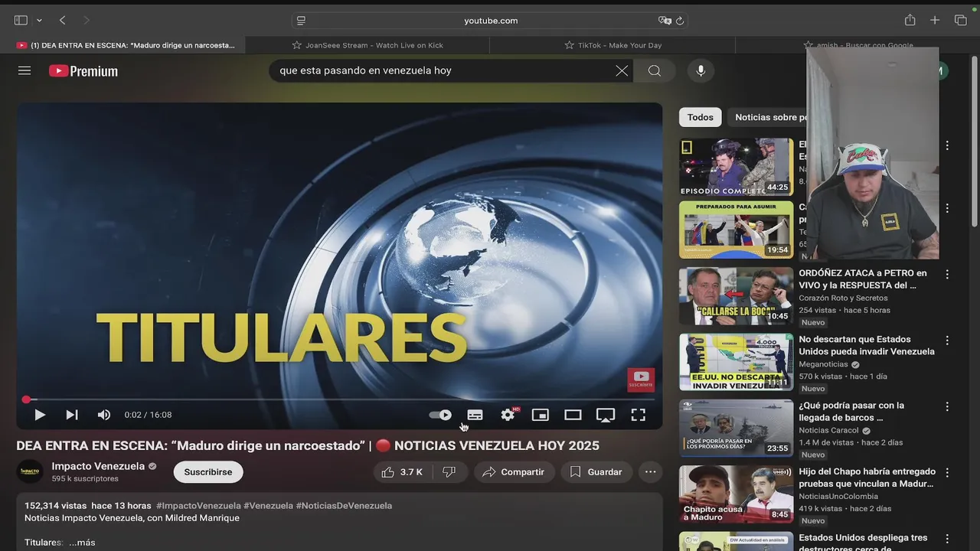Like the video with 3.7 K

click(x=402, y=472)
